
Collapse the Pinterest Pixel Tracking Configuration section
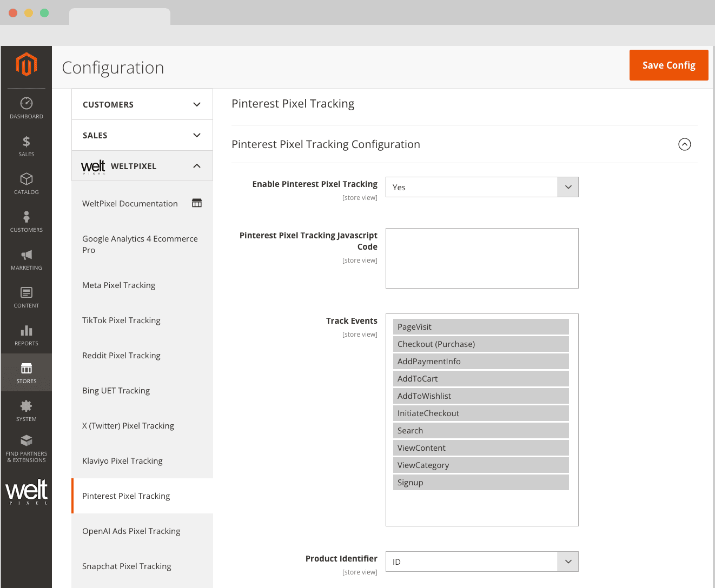(x=685, y=144)
